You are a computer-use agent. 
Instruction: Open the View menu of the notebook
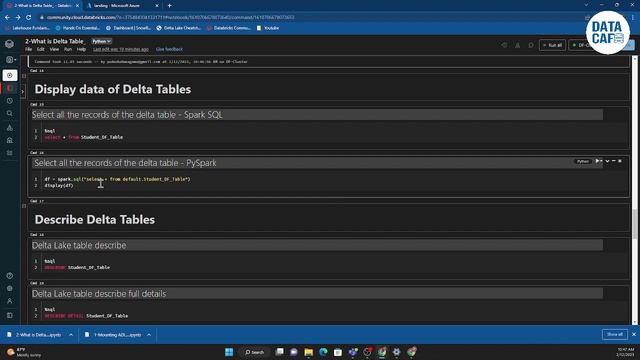click(54, 49)
